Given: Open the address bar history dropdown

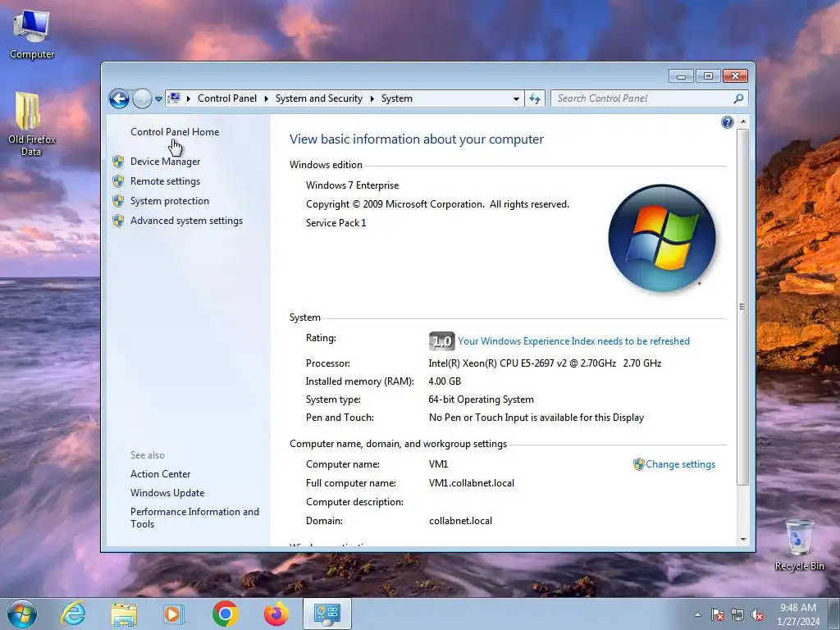Looking at the screenshot, I should 516,98.
